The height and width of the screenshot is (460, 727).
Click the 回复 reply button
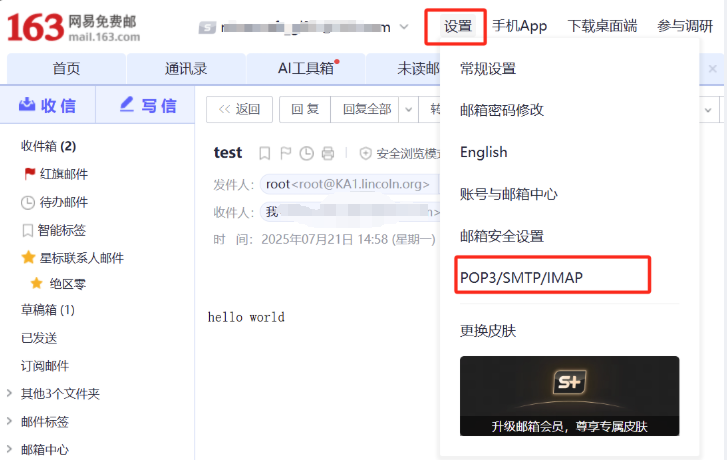click(x=305, y=109)
